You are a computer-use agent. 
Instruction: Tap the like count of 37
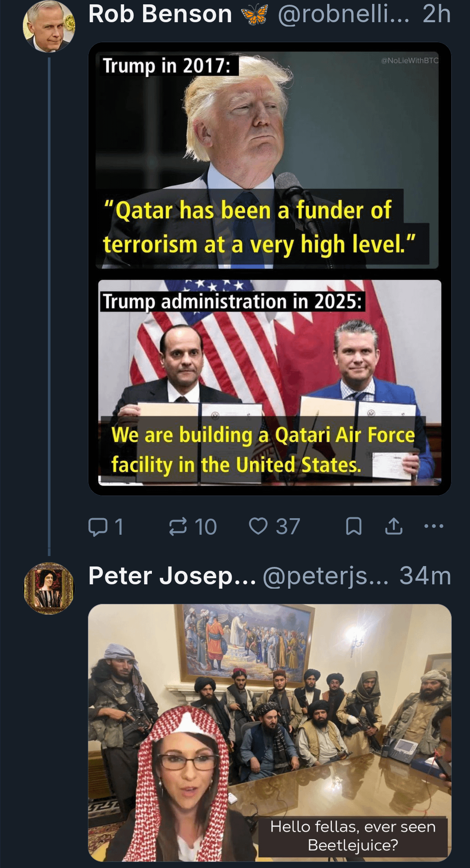click(x=288, y=527)
